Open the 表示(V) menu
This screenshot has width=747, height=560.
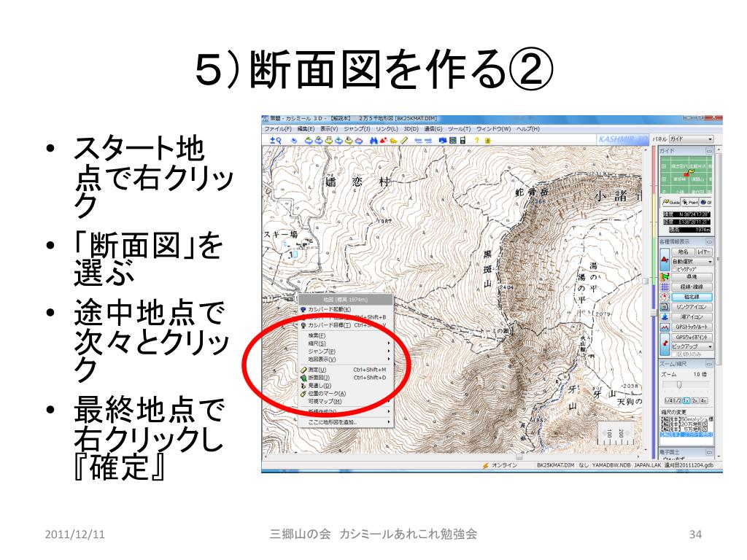point(329,129)
